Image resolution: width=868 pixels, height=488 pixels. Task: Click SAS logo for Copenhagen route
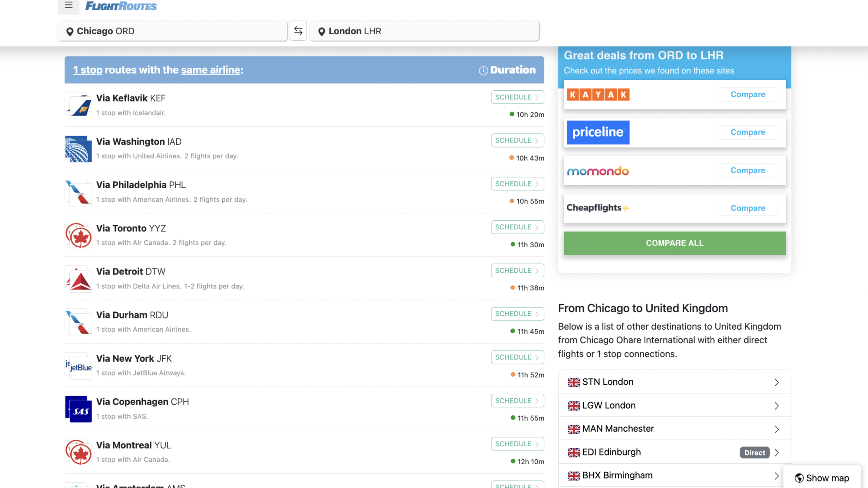pos(79,409)
